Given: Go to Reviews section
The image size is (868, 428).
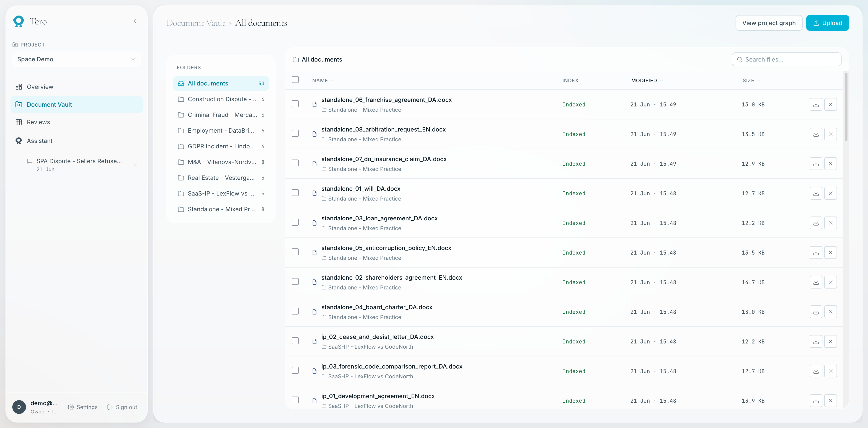Looking at the screenshot, I should coord(77,122).
